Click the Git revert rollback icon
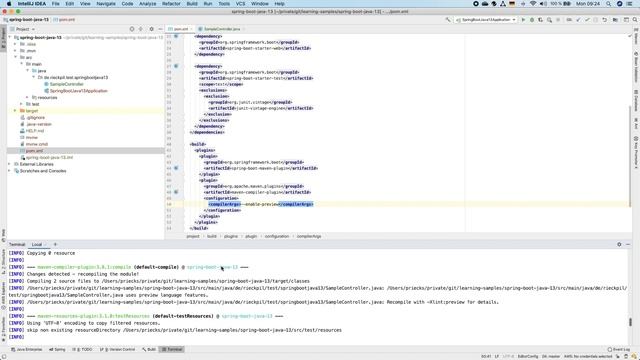640x360 pixels. click(604, 20)
